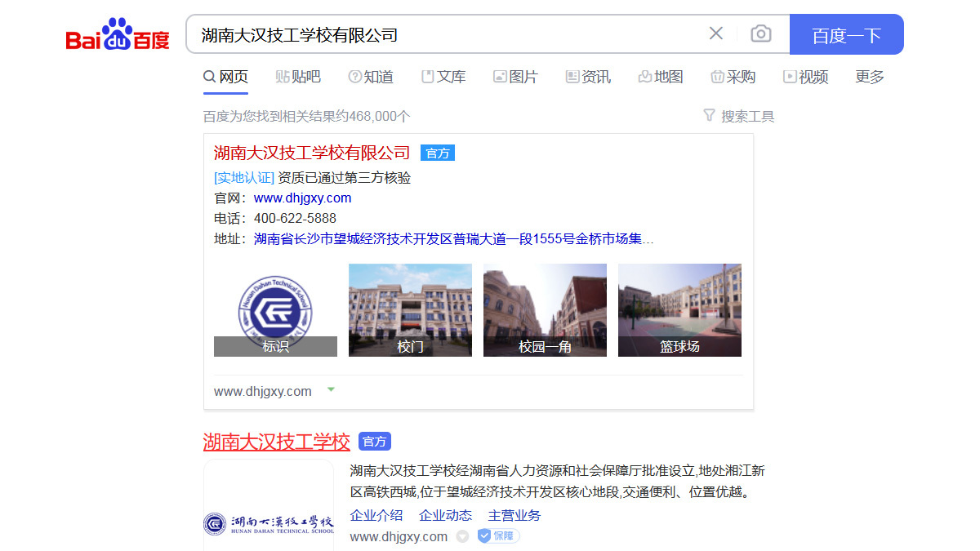Switch to the 贴吧 tab
980x551 pixels.
coord(298,77)
